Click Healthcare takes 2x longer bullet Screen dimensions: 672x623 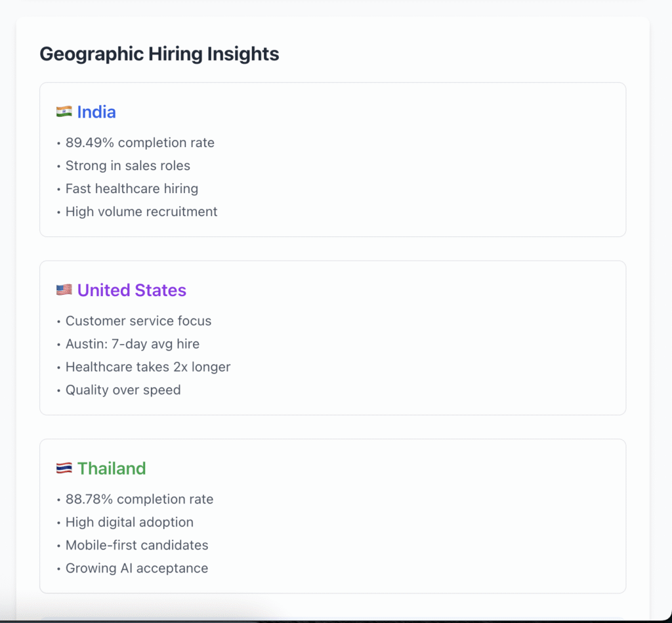tap(148, 367)
